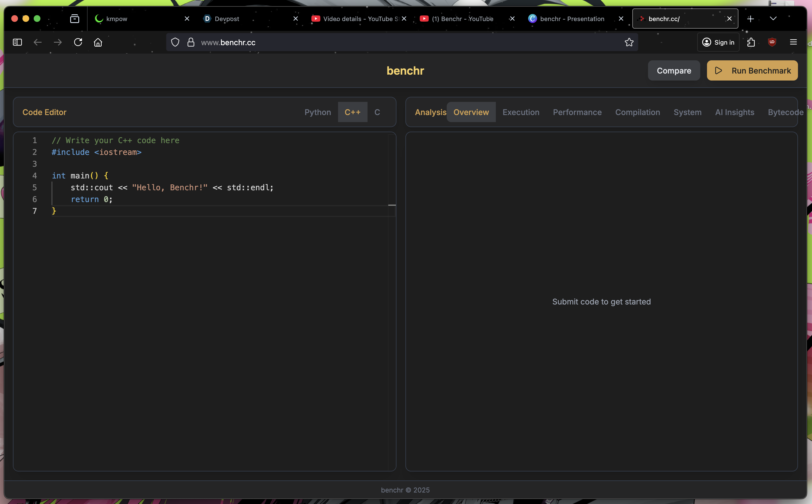This screenshot has height=504, width=812.
Task: Open the tab overview icon
Action: (75, 19)
